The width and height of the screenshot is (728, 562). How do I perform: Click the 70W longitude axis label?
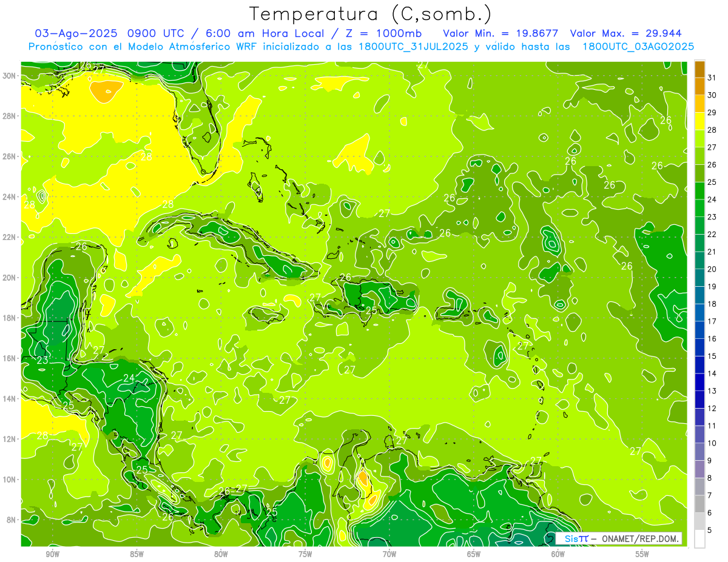[389, 555]
